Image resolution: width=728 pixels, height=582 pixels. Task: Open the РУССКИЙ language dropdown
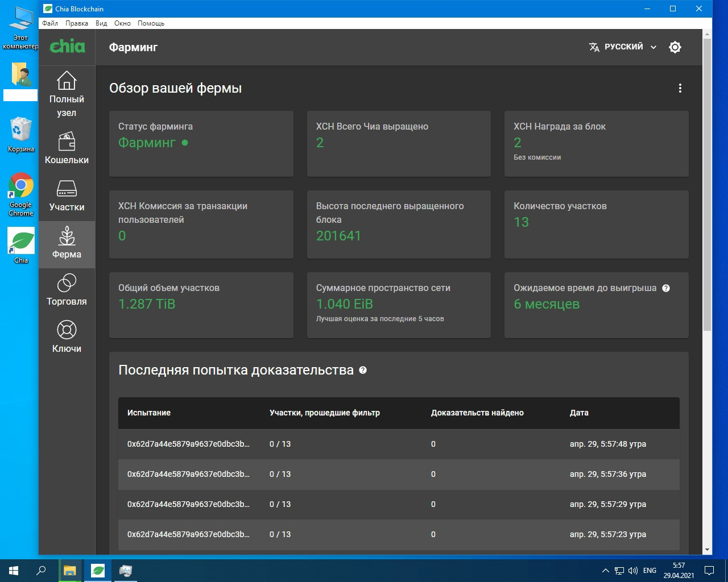point(623,47)
